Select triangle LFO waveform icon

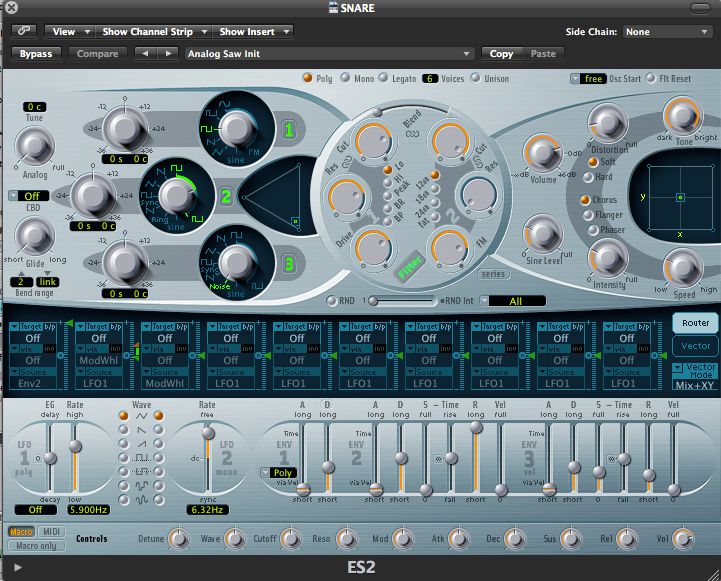(x=141, y=416)
